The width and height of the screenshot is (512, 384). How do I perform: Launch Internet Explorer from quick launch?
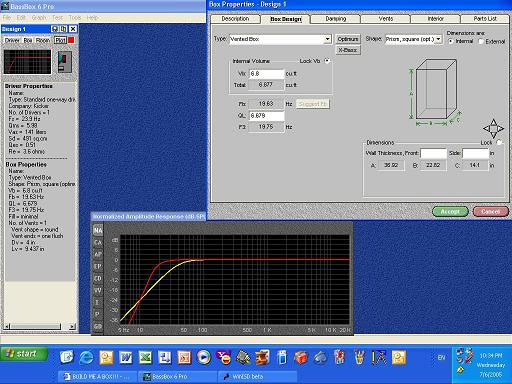(x=86, y=357)
